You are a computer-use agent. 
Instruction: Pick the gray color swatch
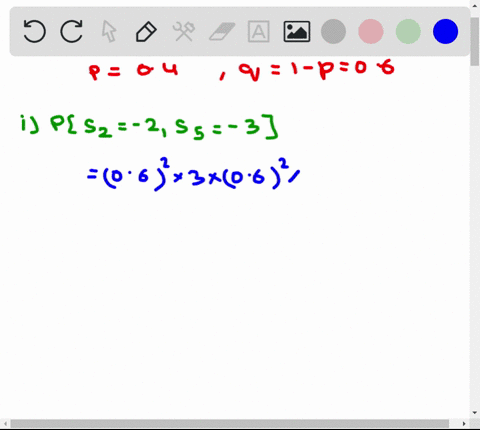click(333, 31)
